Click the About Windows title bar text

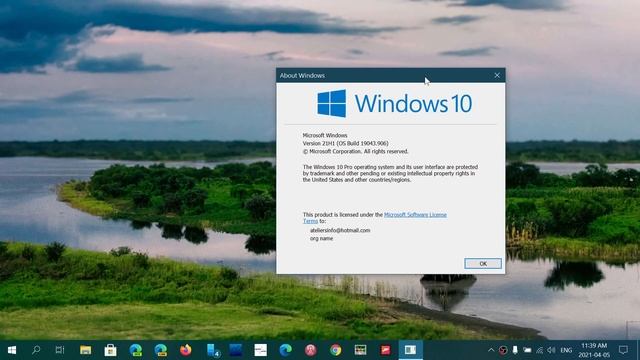tap(302, 76)
